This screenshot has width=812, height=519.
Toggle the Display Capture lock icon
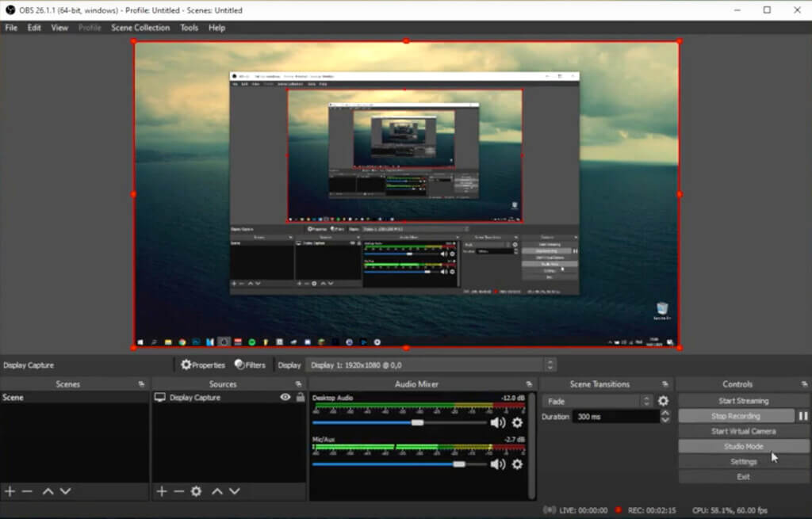tap(301, 397)
